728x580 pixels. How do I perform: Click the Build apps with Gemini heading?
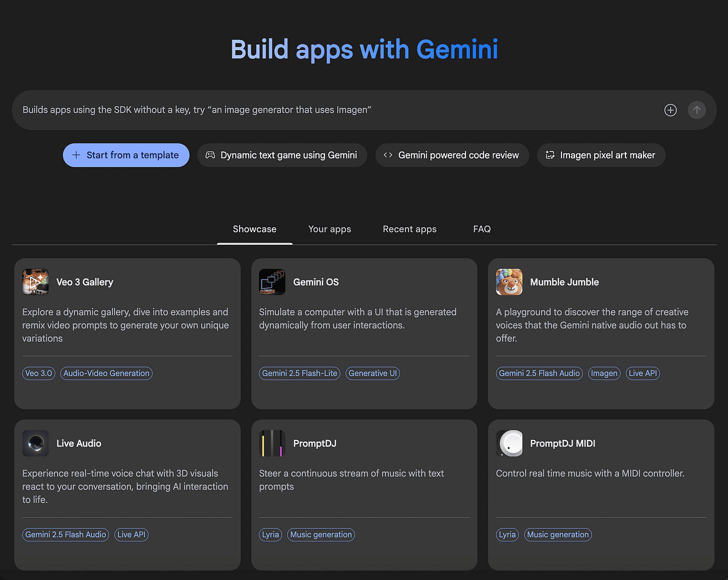pos(364,50)
